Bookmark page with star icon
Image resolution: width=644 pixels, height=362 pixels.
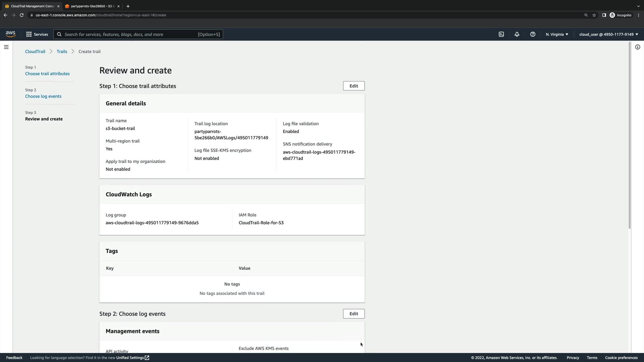(594, 15)
